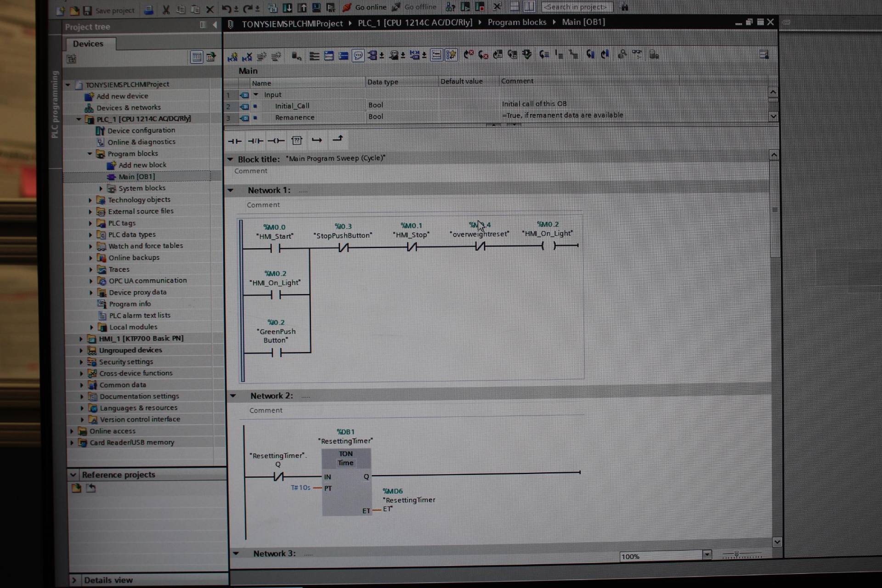
Task: Click the Close branch icon
Action: 338,138
